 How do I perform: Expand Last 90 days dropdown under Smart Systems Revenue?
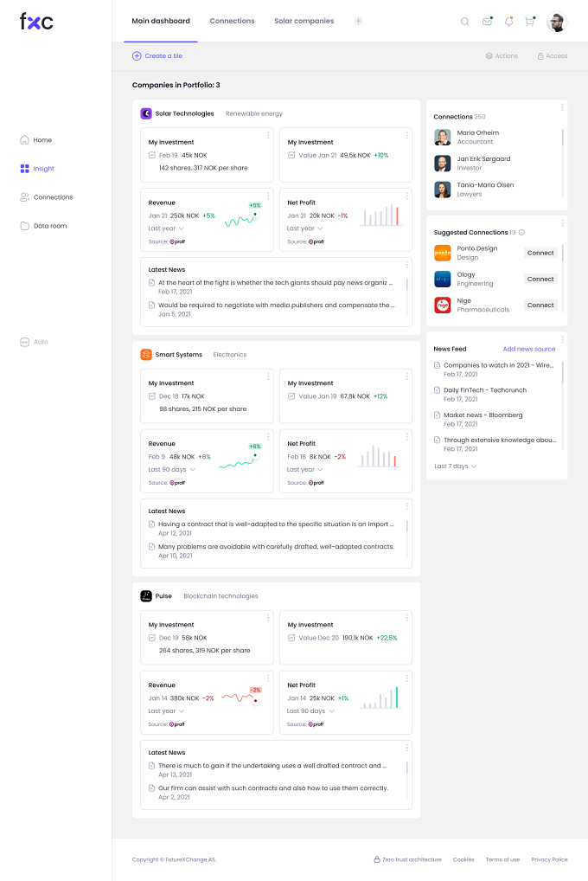coord(172,470)
